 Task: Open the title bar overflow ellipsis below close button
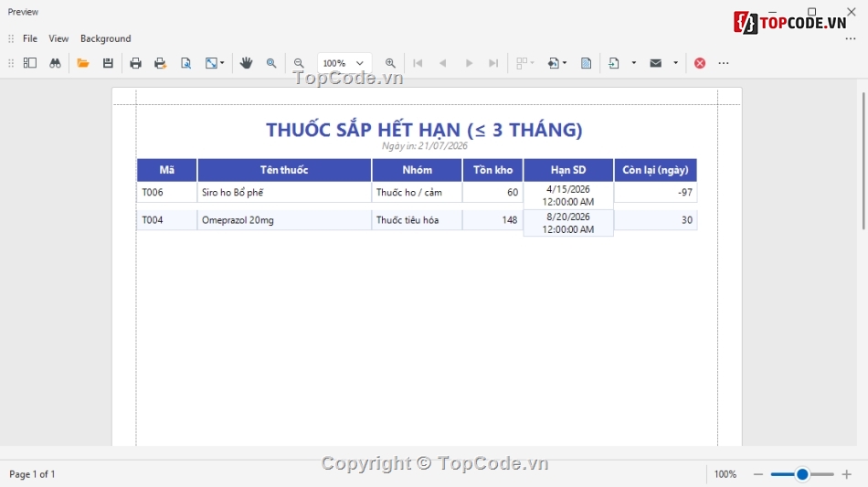pyautogui.click(x=851, y=38)
